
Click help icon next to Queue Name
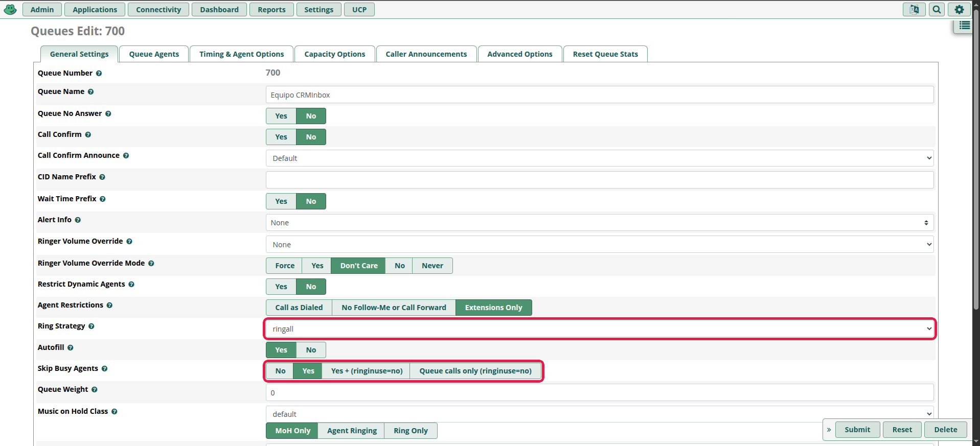pos(90,92)
